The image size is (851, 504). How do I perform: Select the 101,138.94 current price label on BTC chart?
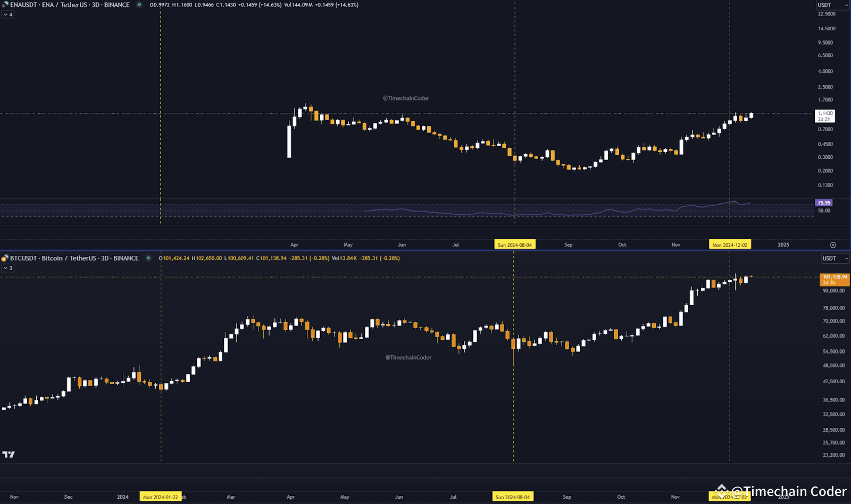[835, 280]
